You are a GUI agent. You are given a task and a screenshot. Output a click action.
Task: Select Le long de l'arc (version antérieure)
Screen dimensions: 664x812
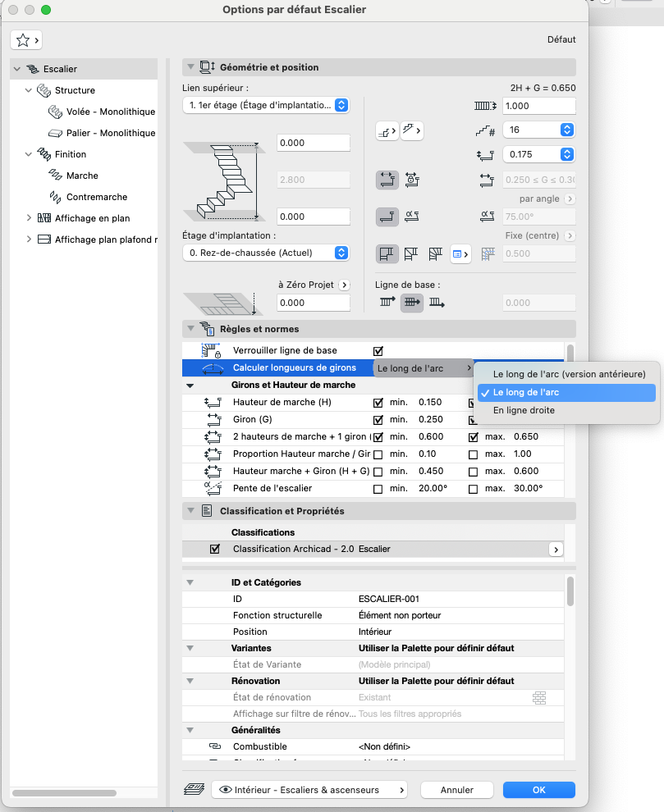coord(569,374)
